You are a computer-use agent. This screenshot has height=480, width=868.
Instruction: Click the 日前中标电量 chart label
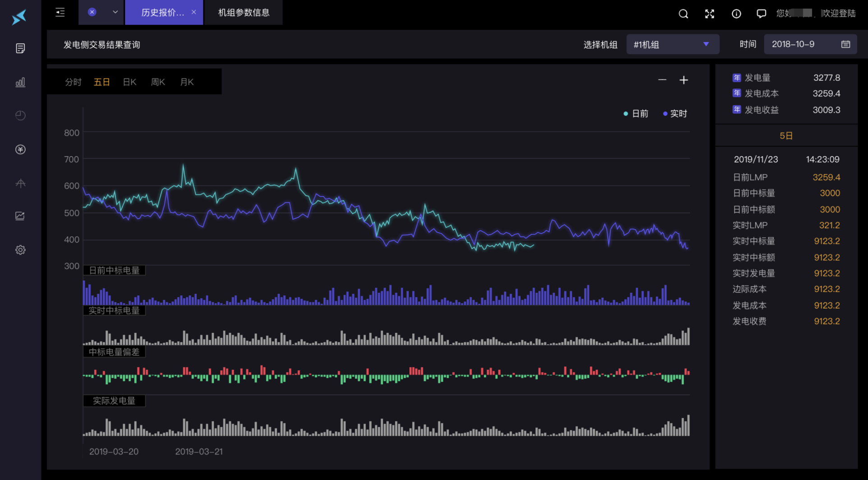[114, 270]
